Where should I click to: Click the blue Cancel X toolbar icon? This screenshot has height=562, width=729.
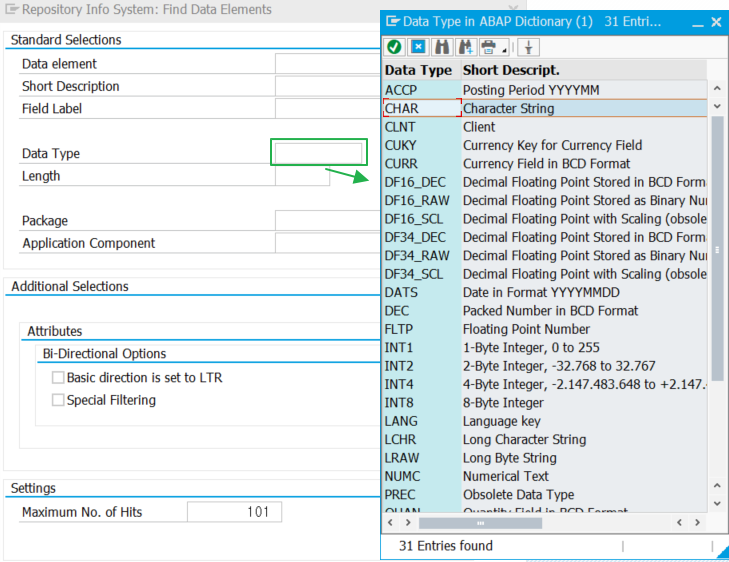(x=418, y=47)
